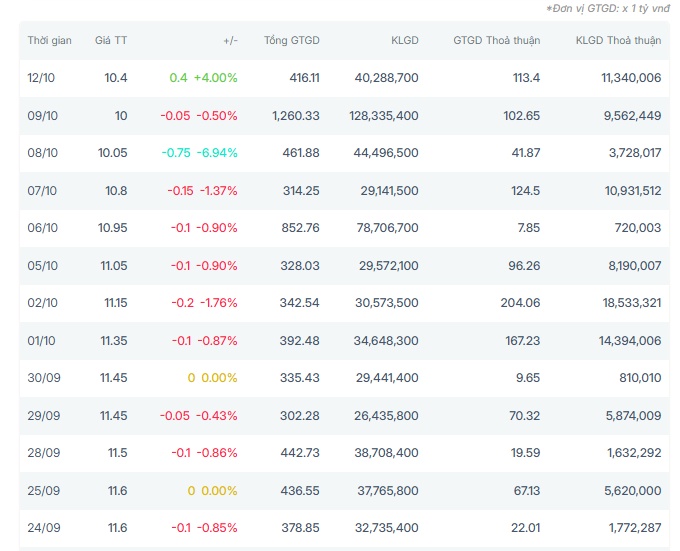Select the 06/10 date cell
The width and height of the screenshot is (680, 551).
[42, 228]
